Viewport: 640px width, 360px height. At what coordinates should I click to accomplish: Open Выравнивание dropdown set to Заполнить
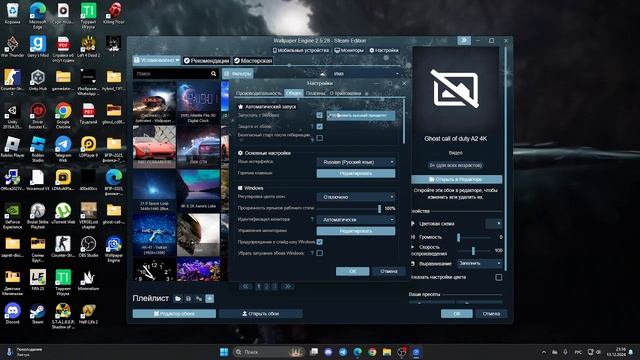(480, 264)
